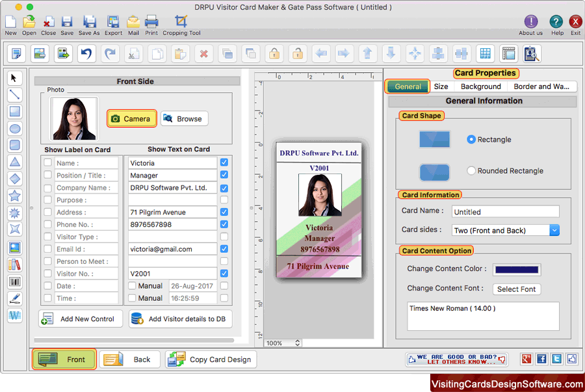
Task: Select the WordArt W tool
Action: point(14,315)
